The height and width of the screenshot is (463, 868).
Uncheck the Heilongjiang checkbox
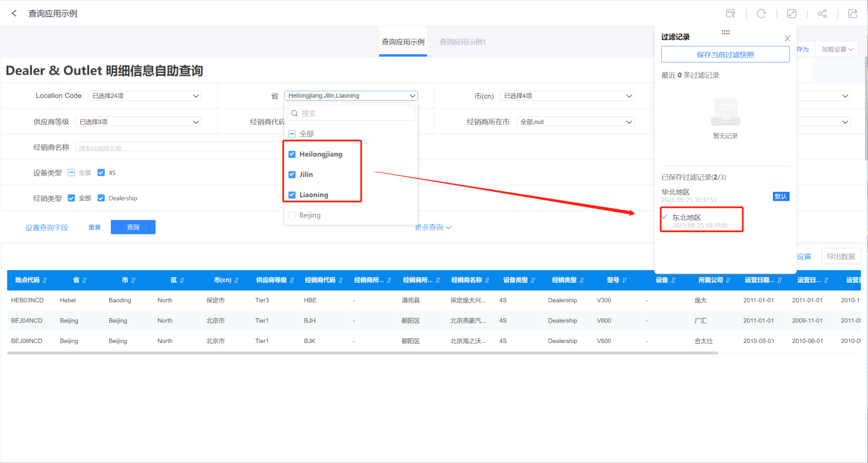[x=292, y=154]
